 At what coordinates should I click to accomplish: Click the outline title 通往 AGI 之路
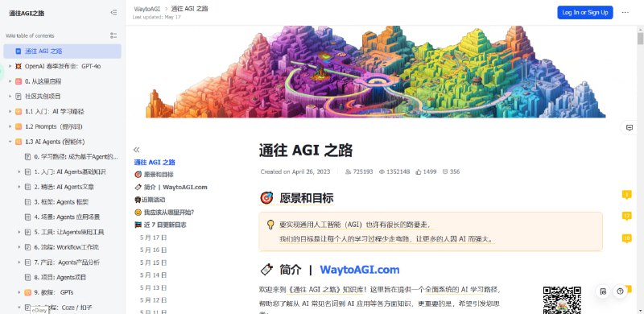tap(155, 163)
